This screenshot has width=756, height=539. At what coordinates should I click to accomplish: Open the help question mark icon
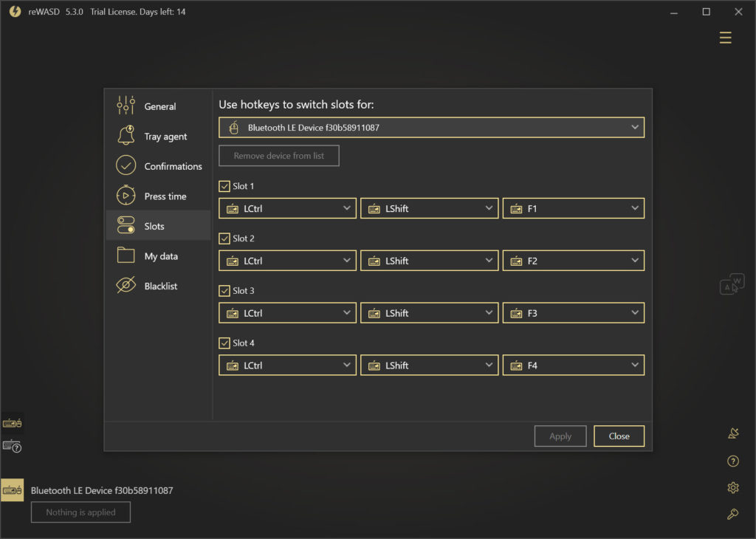[733, 461]
